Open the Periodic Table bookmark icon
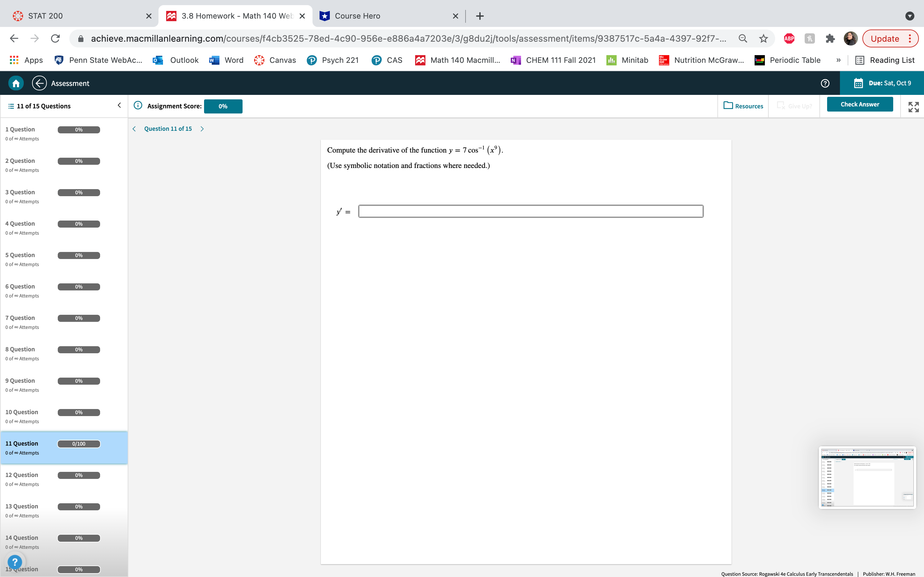 click(759, 60)
